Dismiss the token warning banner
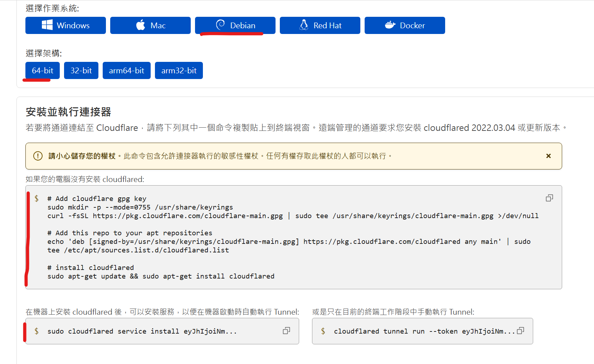 pyautogui.click(x=548, y=156)
